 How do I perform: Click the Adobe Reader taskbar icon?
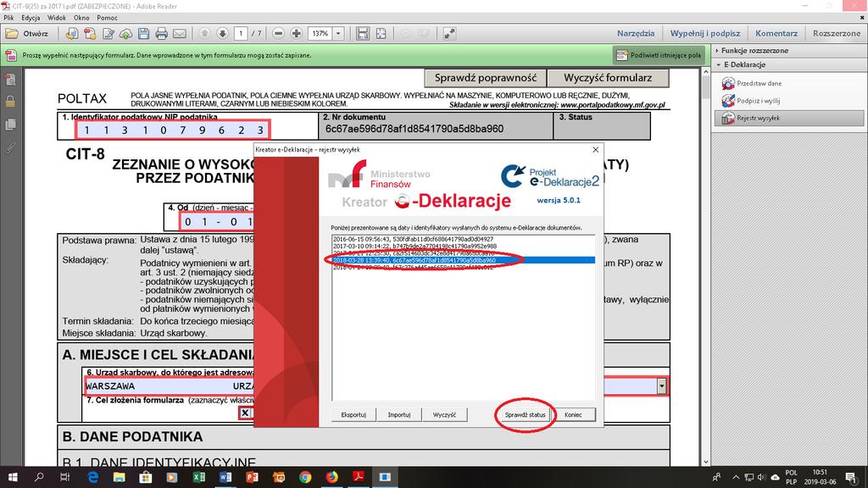(359, 477)
